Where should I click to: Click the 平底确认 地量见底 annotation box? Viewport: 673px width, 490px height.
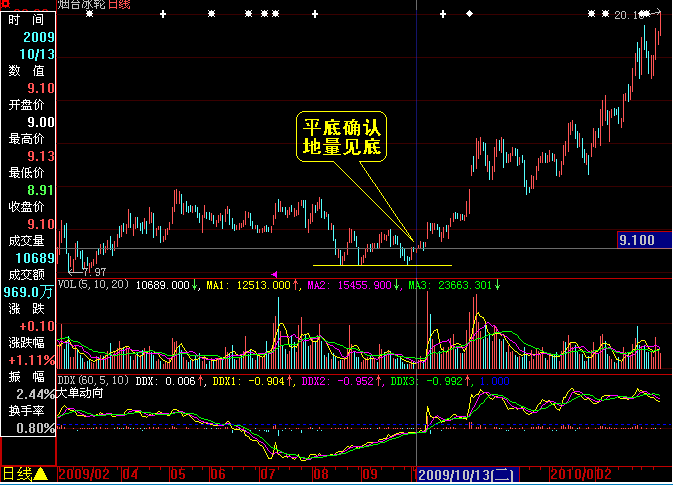[x=342, y=137]
